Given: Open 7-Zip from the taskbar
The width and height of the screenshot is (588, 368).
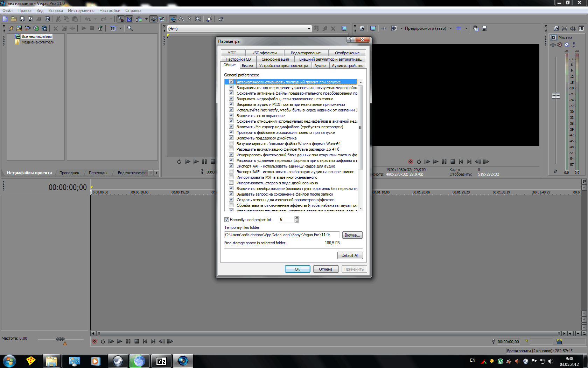Looking at the screenshot, I should pyautogui.click(x=161, y=361).
